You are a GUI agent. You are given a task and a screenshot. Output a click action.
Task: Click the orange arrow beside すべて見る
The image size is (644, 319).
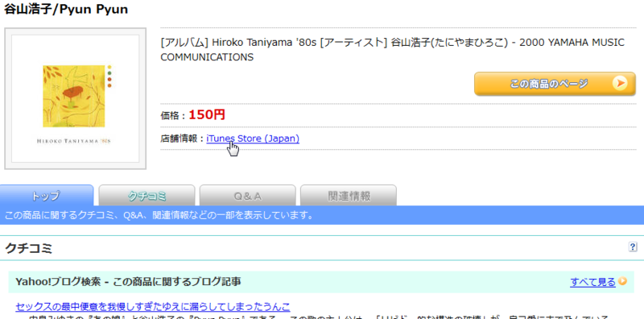click(x=623, y=282)
